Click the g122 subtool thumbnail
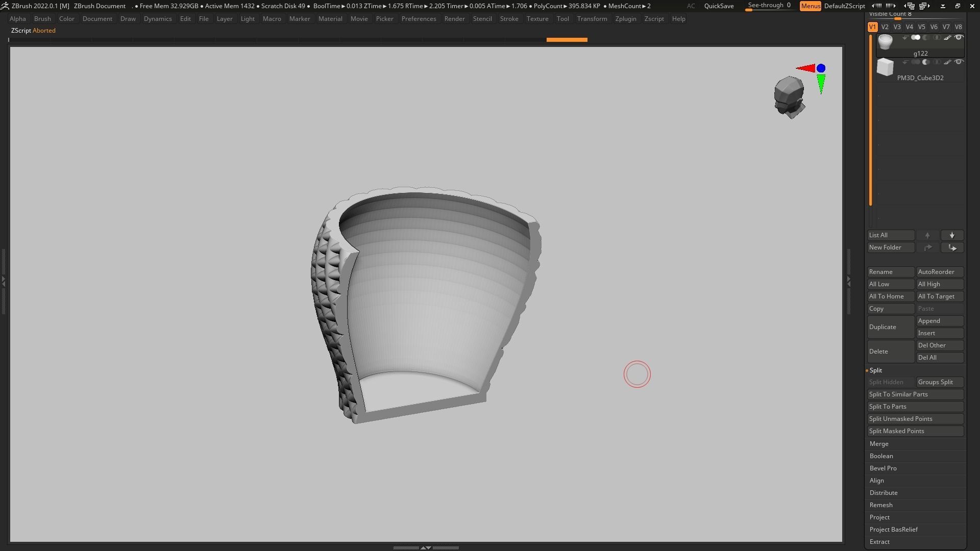 pyautogui.click(x=885, y=42)
